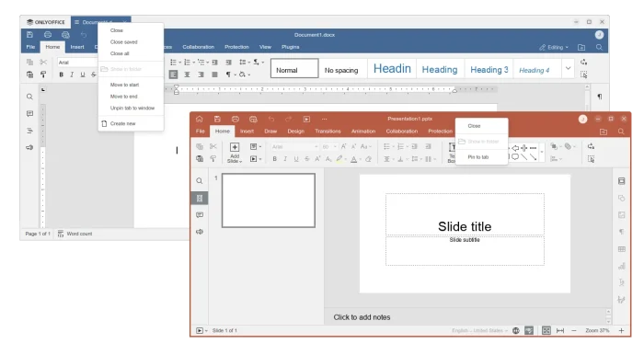
Task: Apply Heading 3 style in Document1
Action: (x=489, y=70)
